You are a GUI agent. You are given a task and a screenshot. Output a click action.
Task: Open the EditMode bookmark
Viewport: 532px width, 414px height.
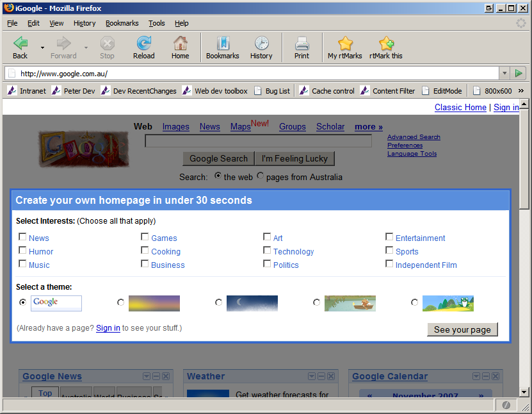tap(442, 90)
